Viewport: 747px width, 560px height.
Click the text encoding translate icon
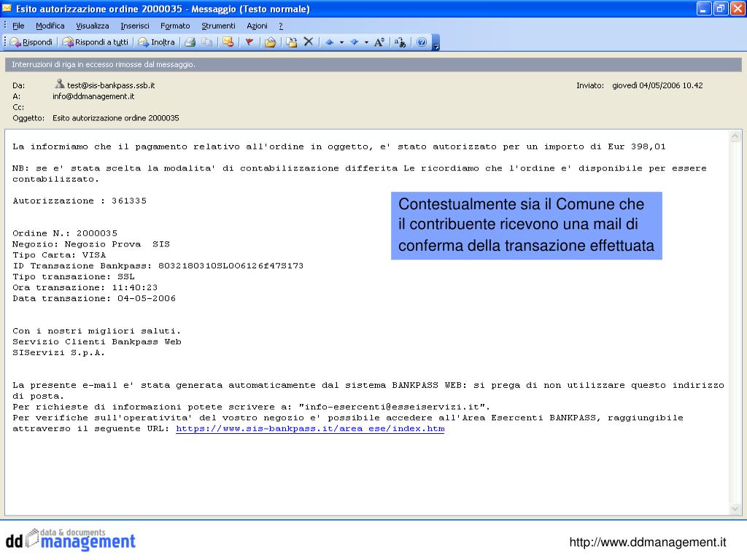[400, 42]
